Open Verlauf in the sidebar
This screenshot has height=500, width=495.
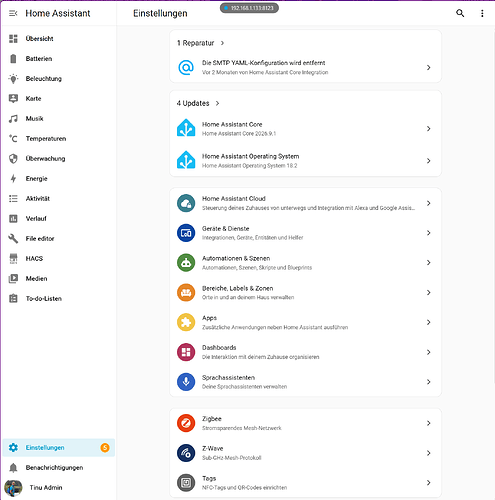point(58,219)
